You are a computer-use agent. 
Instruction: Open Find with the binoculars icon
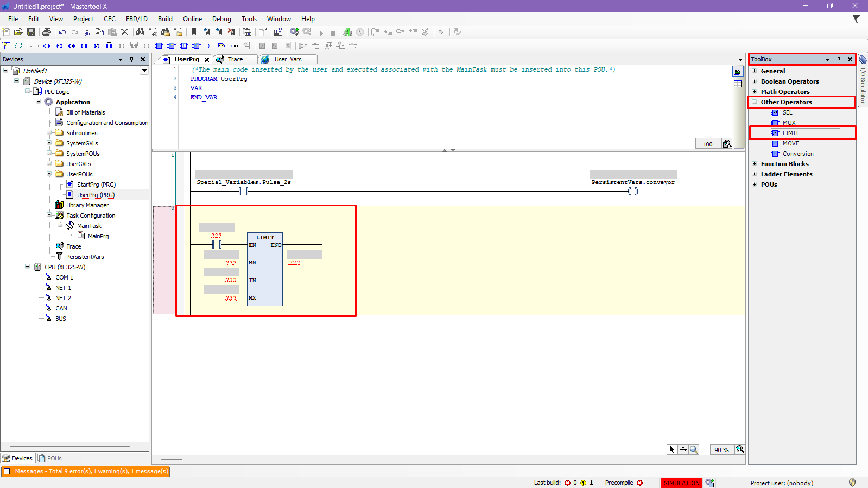click(140, 33)
